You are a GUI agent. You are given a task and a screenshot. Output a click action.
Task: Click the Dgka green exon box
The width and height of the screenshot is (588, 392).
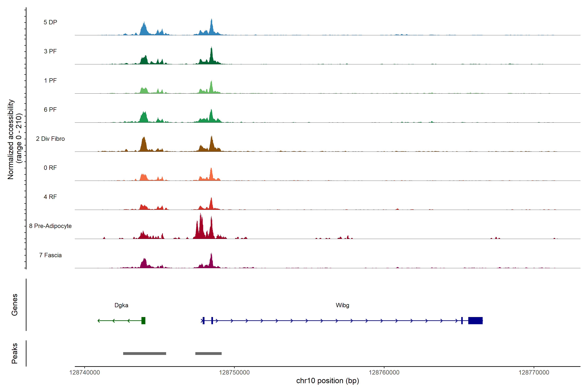pos(143,320)
